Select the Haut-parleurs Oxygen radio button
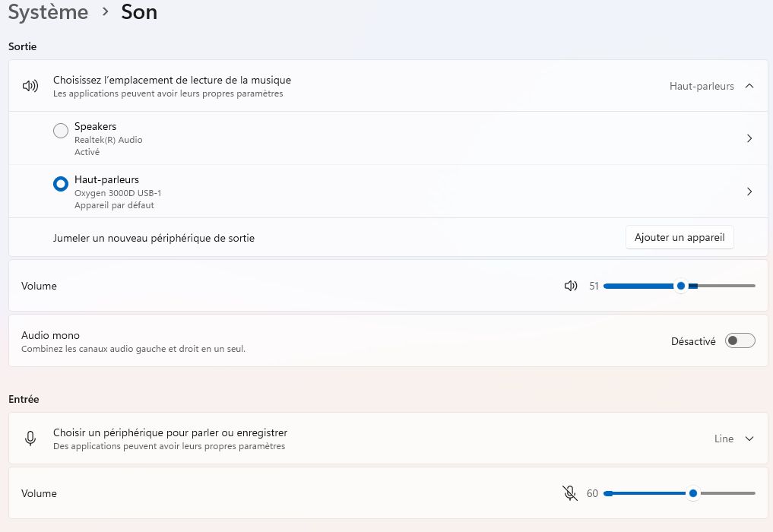 61,185
